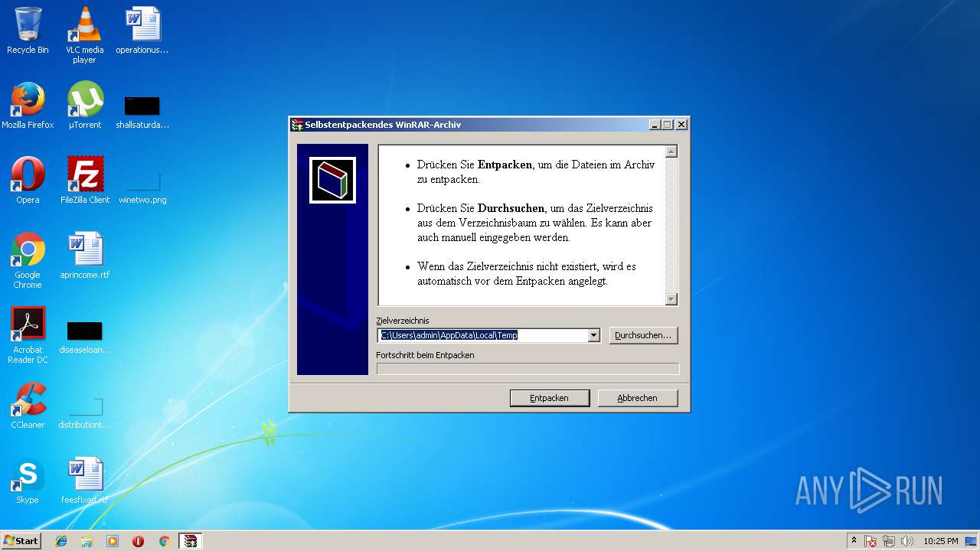
Task: Minimize the WinRAR archive dialog
Action: point(655,125)
